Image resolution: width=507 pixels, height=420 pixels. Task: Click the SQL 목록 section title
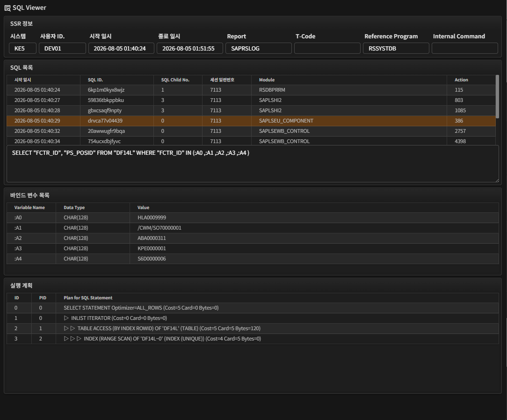pos(22,67)
